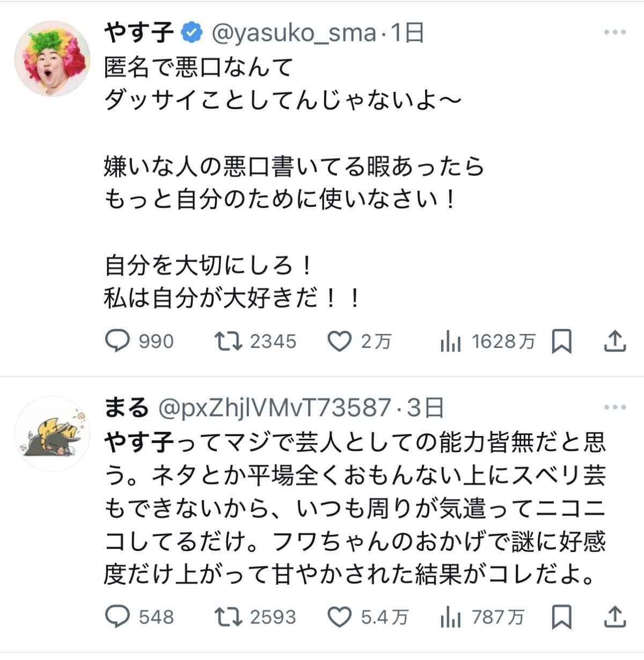Open more options on まる's tweet
The image size is (644, 660).
(614, 408)
